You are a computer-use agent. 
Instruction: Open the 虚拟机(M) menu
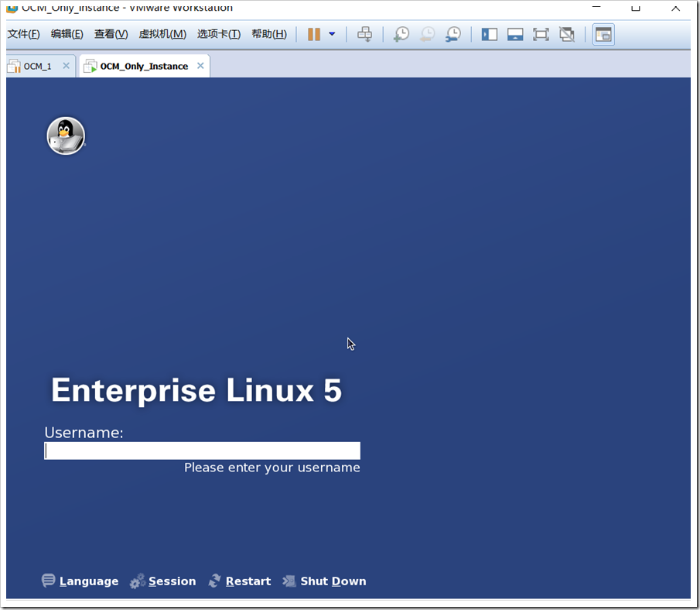pyautogui.click(x=162, y=34)
